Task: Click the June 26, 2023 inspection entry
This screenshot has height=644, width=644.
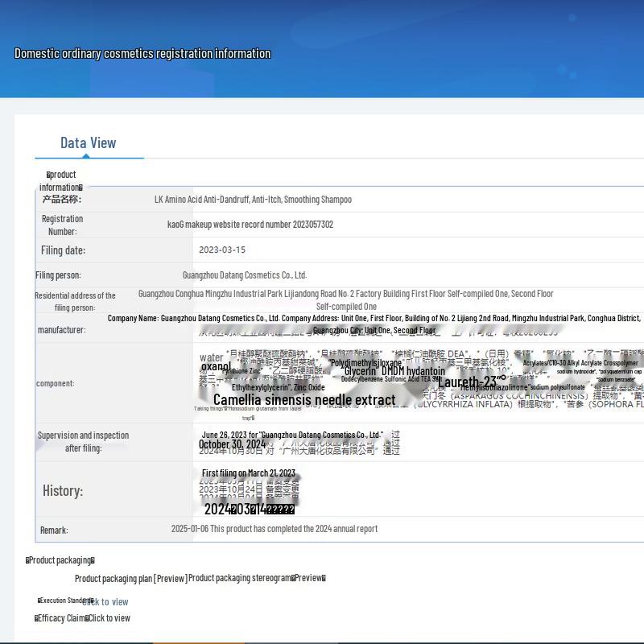Action: (292, 435)
